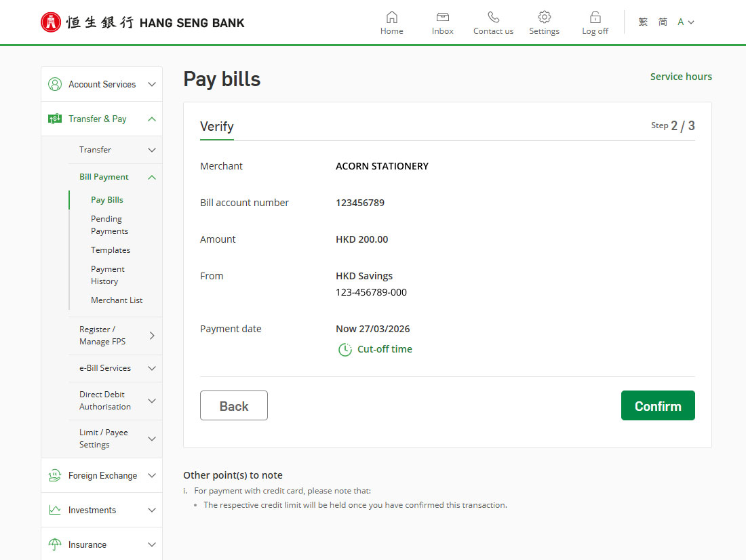Click the Cut-off time clock icon
This screenshot has height=560, width=746.
click(345, 350)
